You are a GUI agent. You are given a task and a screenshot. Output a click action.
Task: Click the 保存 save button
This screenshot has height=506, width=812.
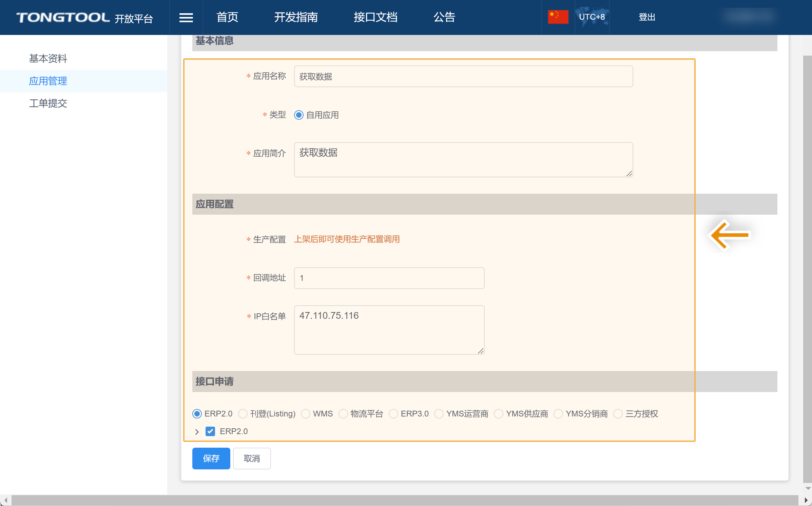coord(211,459)
